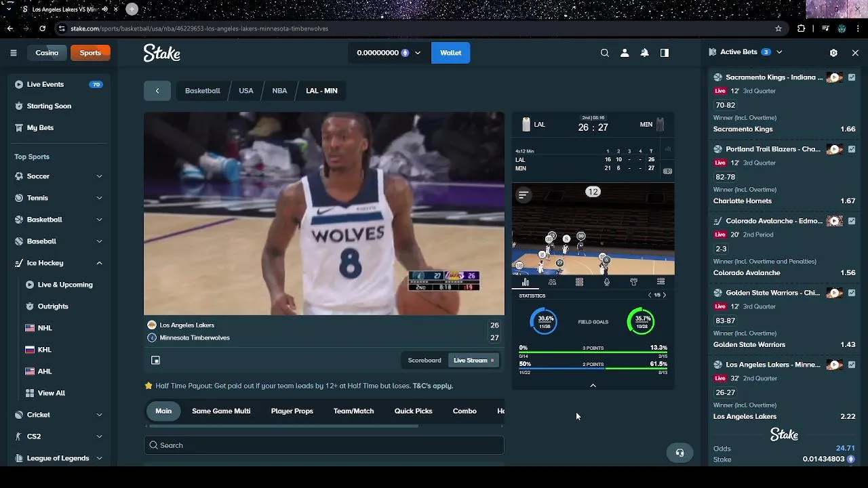The image size is (868, 488).
Task: Collapse the statistics widget with the up chevron
Action: (x=593, y=386)
